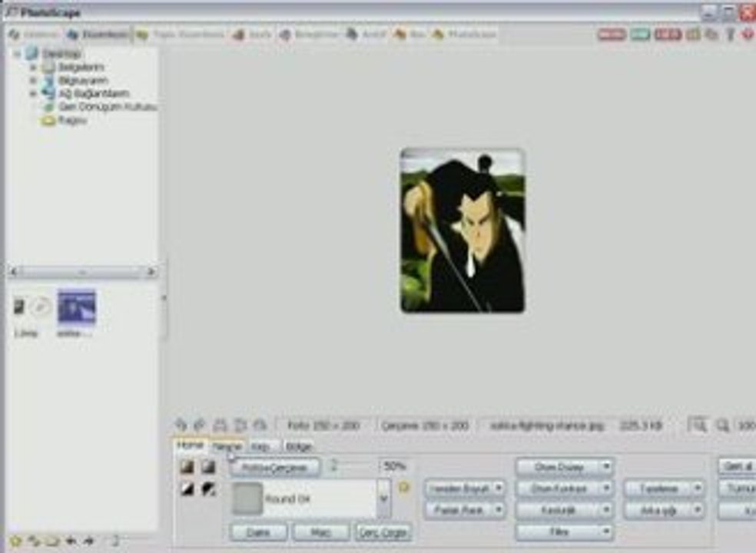The image size is (756, 553).
Task: Open the Düzenleyici editor tab
Action: point(98,35)
